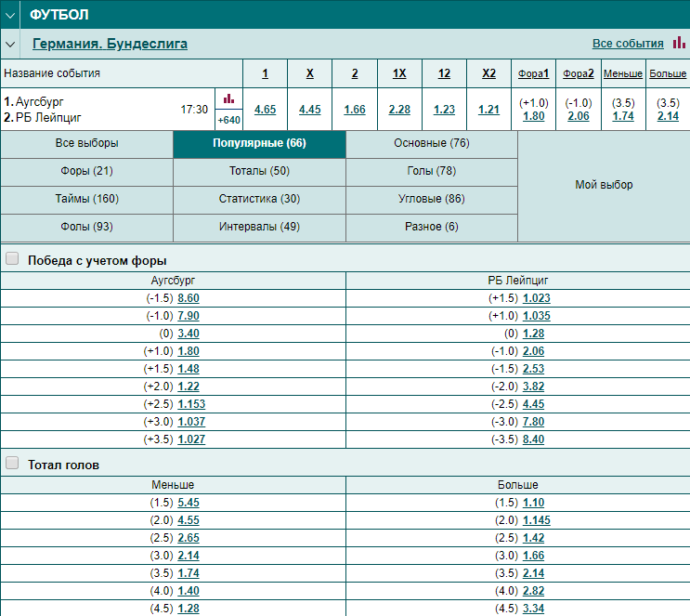The height and width of the screenshot is (616, 690).
Task: Pick draw odds 4.45 in the X column
Action: click(x=310, y=110)
